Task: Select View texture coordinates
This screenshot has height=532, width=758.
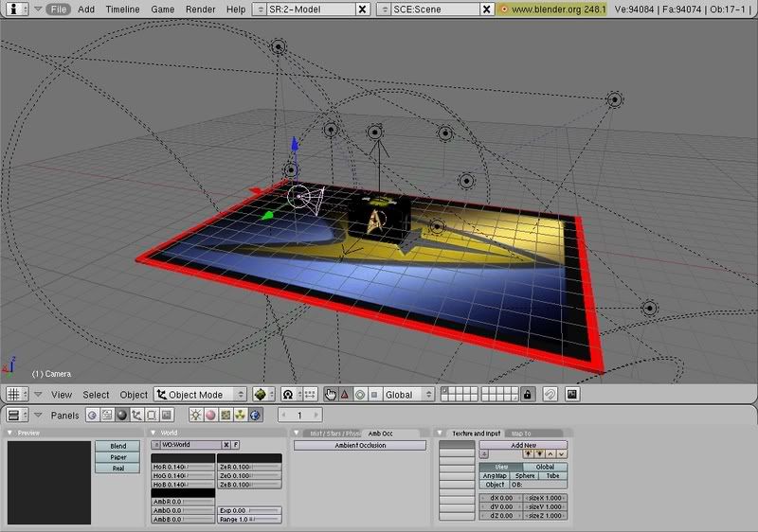Action: (501, 467)
